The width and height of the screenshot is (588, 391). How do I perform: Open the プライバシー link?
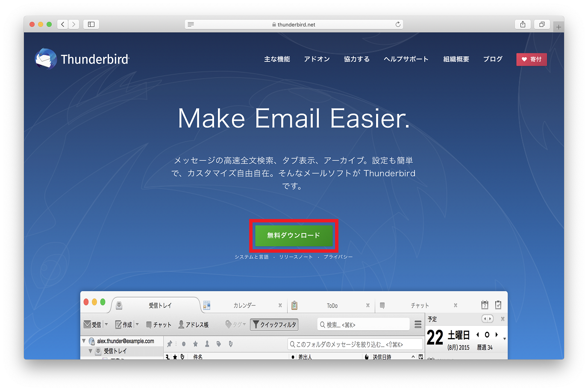coord(338,257)
